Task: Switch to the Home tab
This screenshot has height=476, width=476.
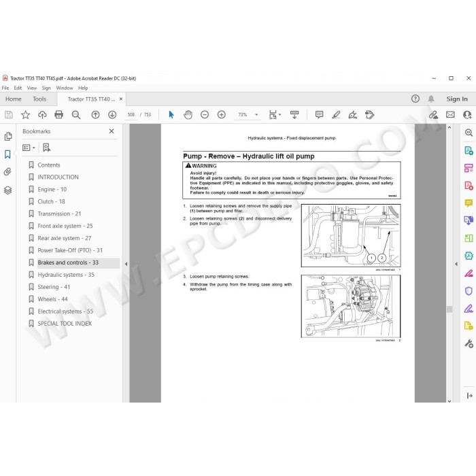Action: [14, 99]
